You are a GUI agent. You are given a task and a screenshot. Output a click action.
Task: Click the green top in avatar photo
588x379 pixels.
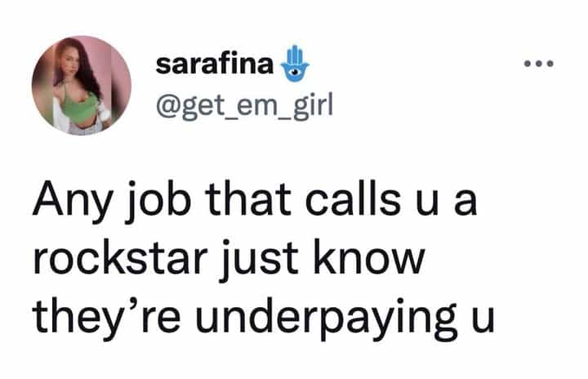(79, 108)
